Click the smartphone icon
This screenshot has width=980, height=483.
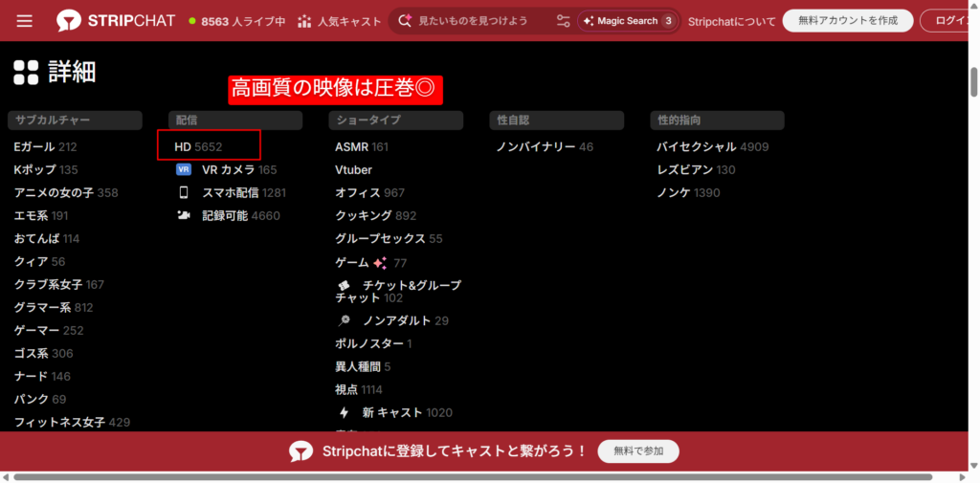coord(184,192)
